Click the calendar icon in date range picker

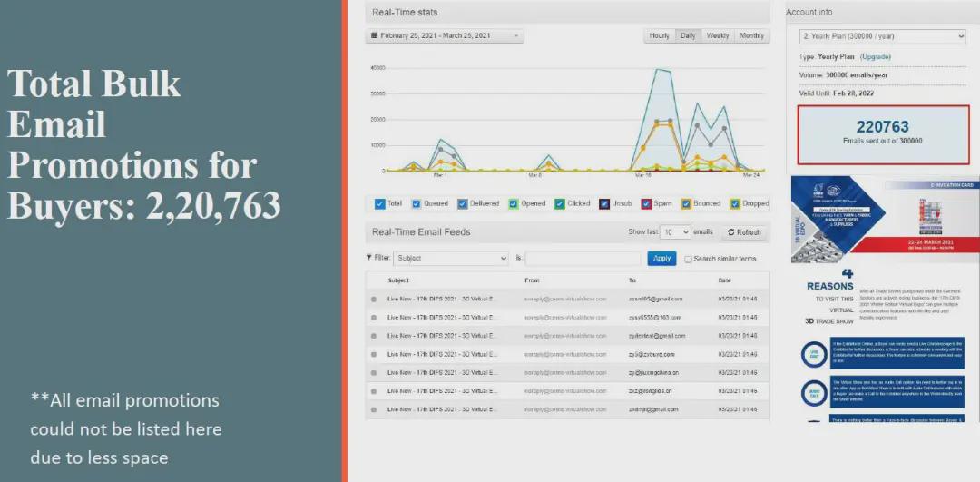[374, 36]
